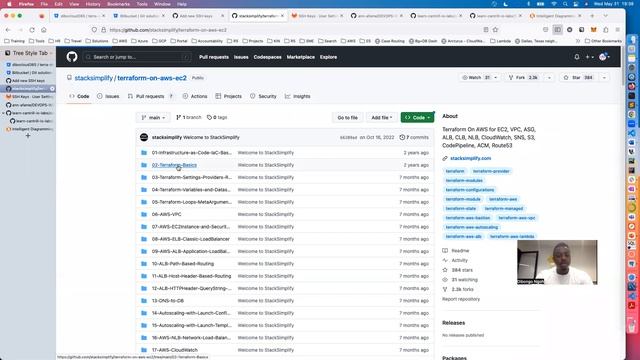This screenshot has height=360, width=640.
Task: Switch to the Insights tab
Action: (x=298, y=96)
